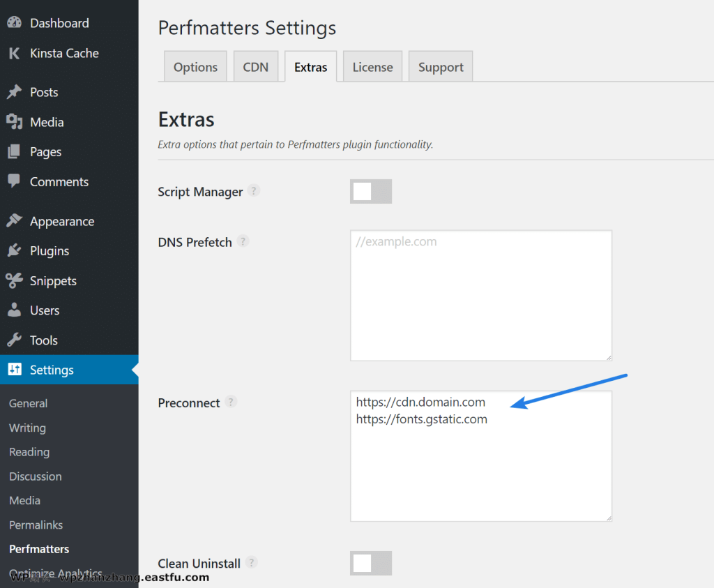The width and height of the screenshot is (714, 588).
Task: Open the License tab
Action: coord(372,67)
